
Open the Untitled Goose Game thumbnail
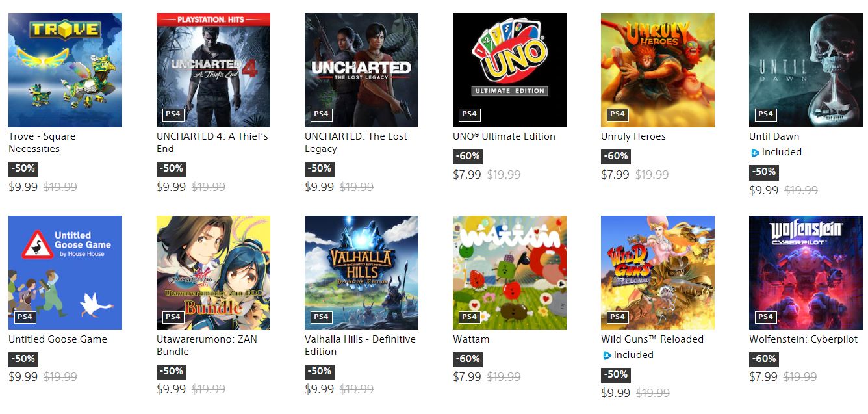click(65, 273)
